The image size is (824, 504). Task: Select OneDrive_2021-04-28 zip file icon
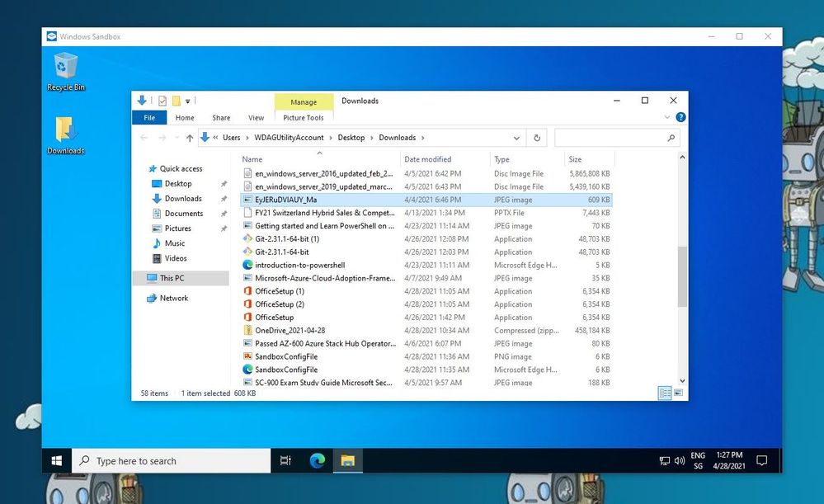coord(247,330)
